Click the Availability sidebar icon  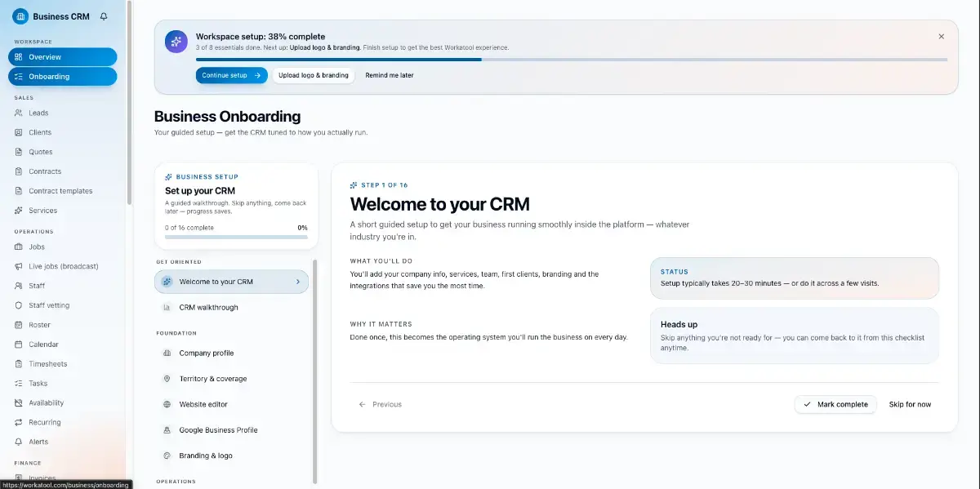[x=19, y=402]
